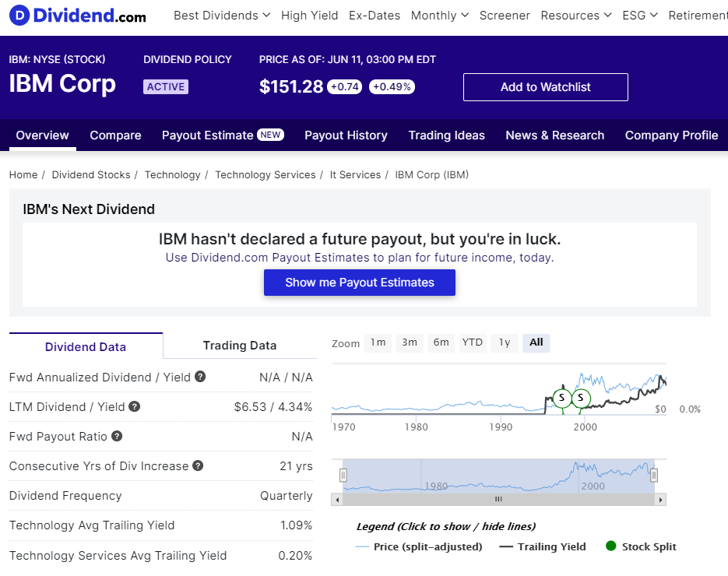
Task: Click the $151.28 price value
Action: tap(291, 87)
